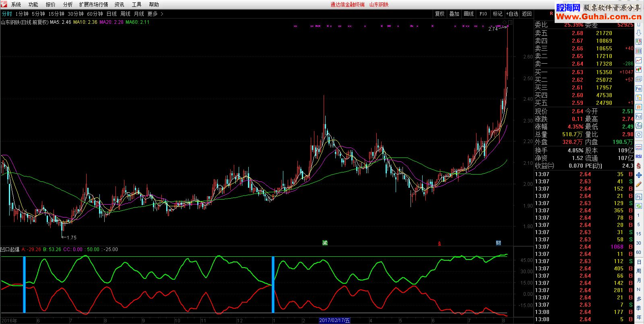
Task: Switch to the 周线 weekly chart tab
Action: pos(126,14)
